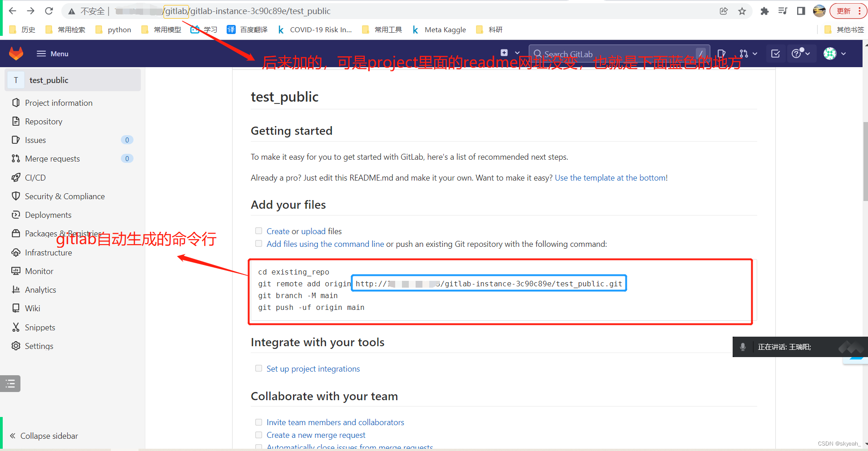Toggle the browser side panel icon
The width and height of the screenshot is (868, 451).
click(801, 11)
